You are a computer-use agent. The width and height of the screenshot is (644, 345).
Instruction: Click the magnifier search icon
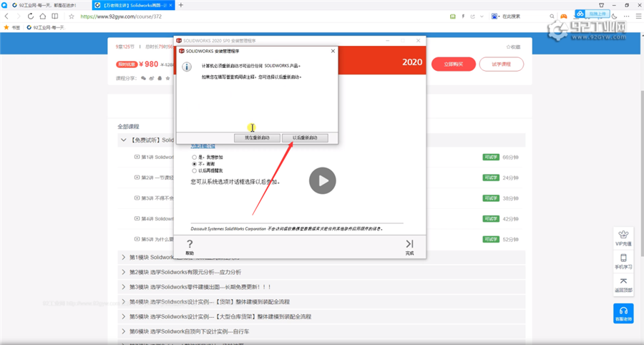coord(552,16)
